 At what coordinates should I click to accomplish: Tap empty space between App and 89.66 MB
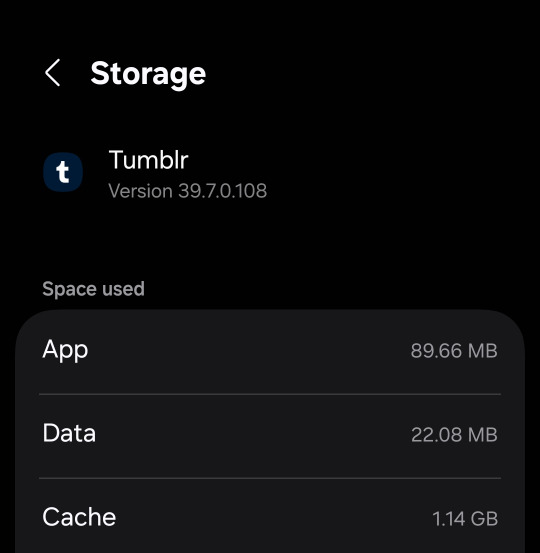point(249,351)
